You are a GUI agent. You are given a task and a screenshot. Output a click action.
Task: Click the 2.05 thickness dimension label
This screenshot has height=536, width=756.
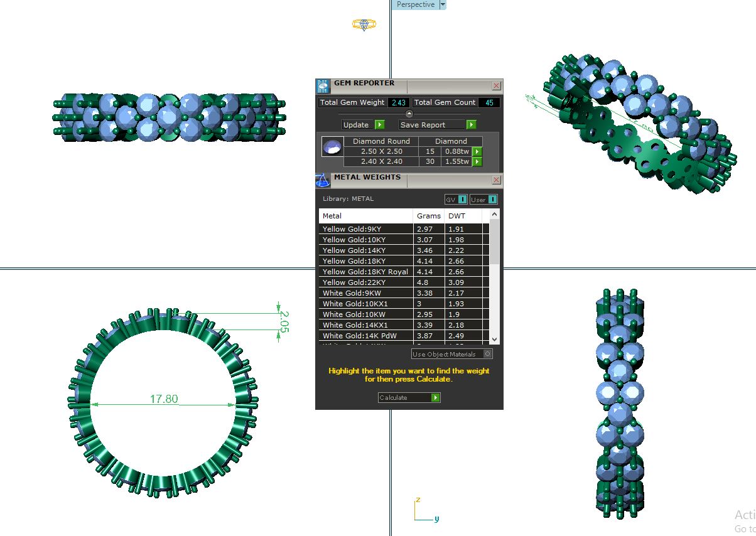pyautogui.click(x=284, y=322)
